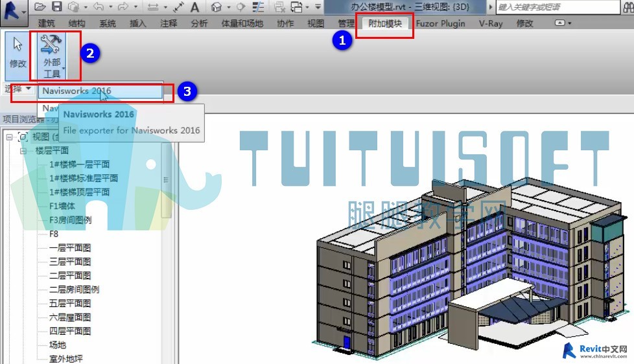Open the Architecture (建筑) ribbon tab
Screen dimensions: 634x364
46,23
